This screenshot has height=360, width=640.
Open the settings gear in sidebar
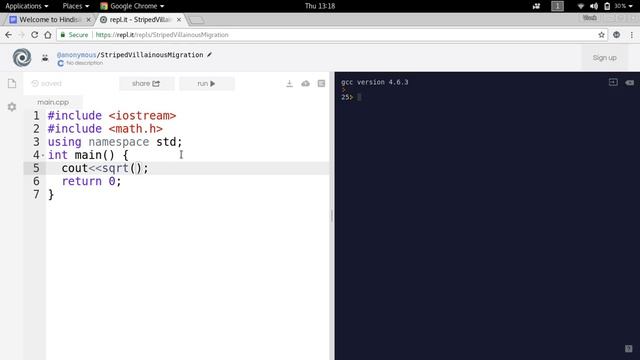pos(12,107)
